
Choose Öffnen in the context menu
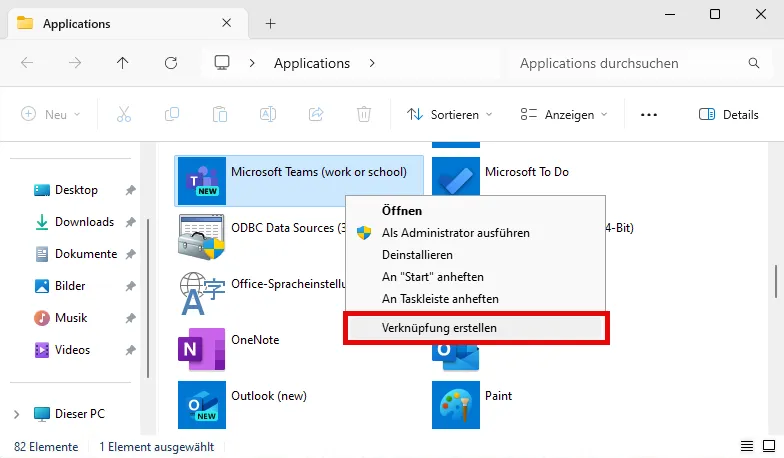(x=475, y=210)
